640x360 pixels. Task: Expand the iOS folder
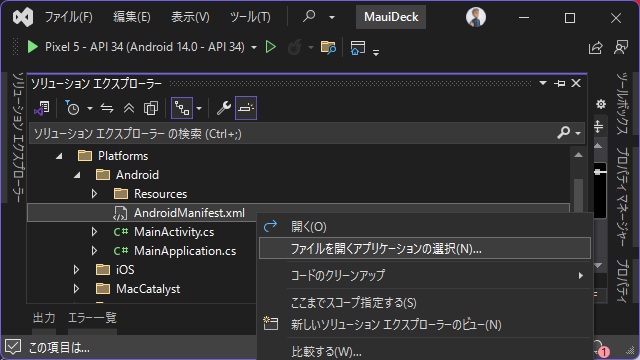pos(76,270)
